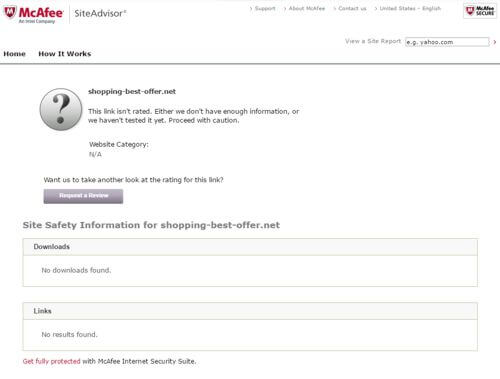Click the 'View a Site Report' label
The width and height of the screenshot is (500, 379).
[x=373, y=41]
